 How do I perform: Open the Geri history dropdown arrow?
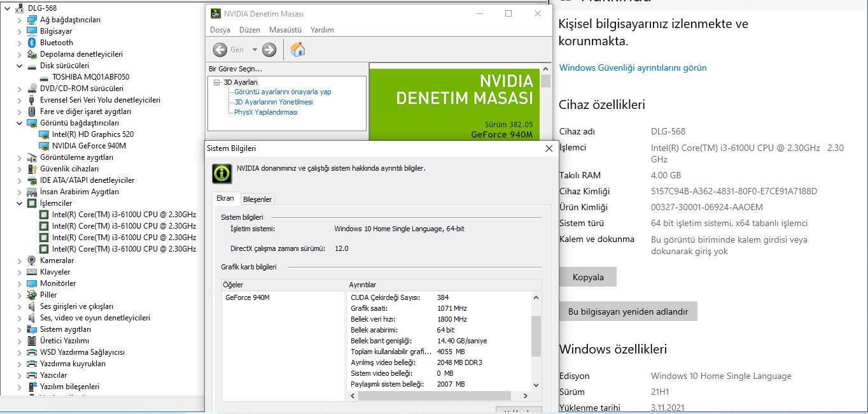[255, 50]
